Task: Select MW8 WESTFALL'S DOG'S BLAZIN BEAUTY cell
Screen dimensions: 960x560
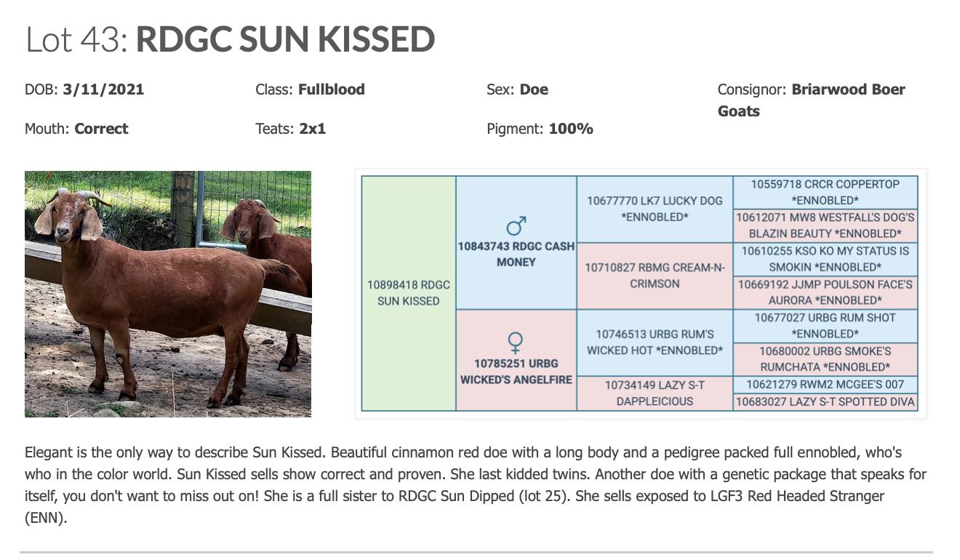Action: (x=825, y=225)
